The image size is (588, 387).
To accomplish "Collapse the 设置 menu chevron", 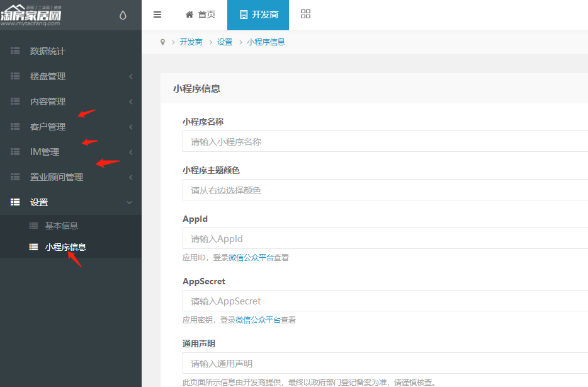I will coord(130,202).
